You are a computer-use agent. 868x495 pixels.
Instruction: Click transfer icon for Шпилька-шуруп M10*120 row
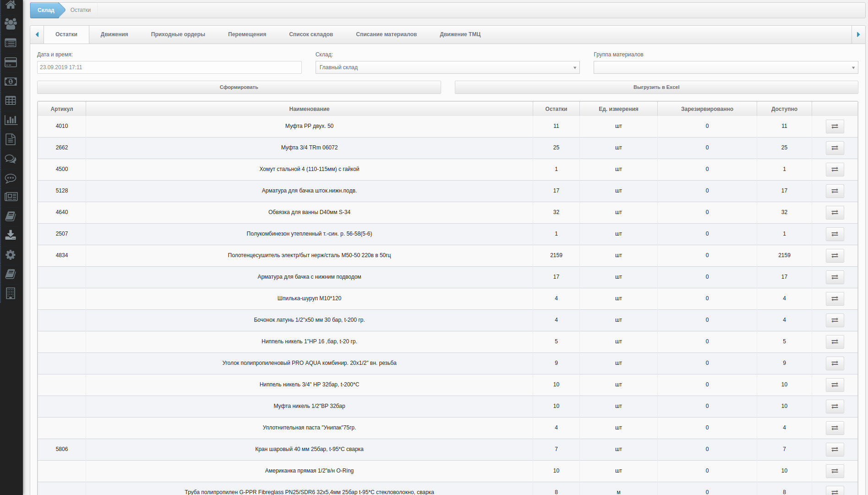[835, 299]
